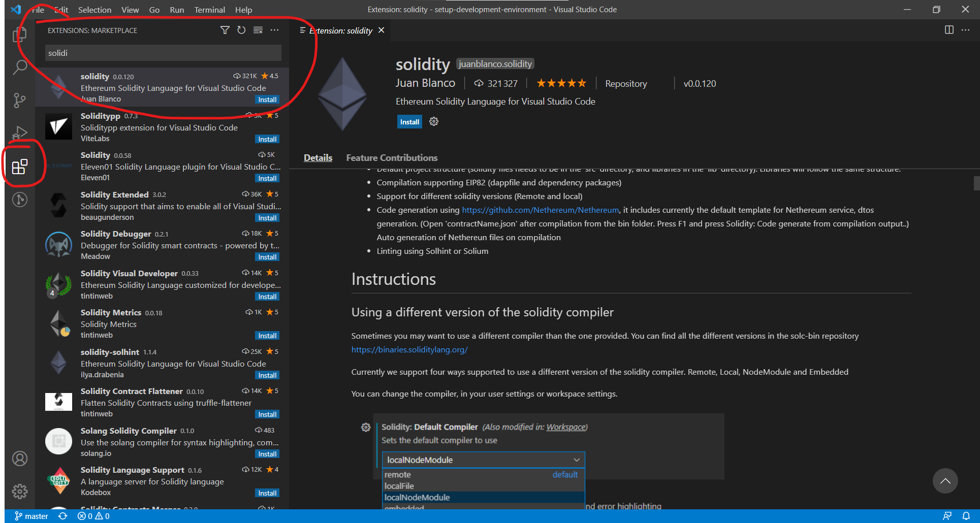Click the extensions search input field
This screenshot has width=980, height=523.
click(x=163, y=52)
